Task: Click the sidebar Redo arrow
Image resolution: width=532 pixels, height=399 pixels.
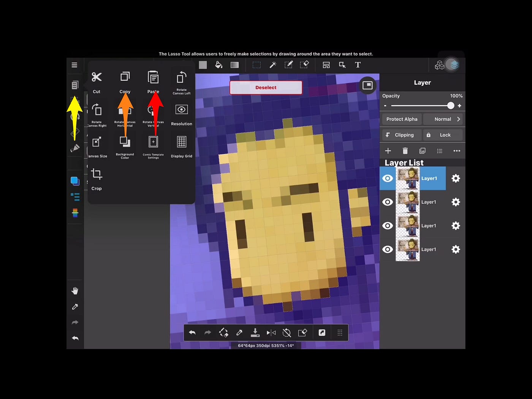Action: [x=75, y=322]
